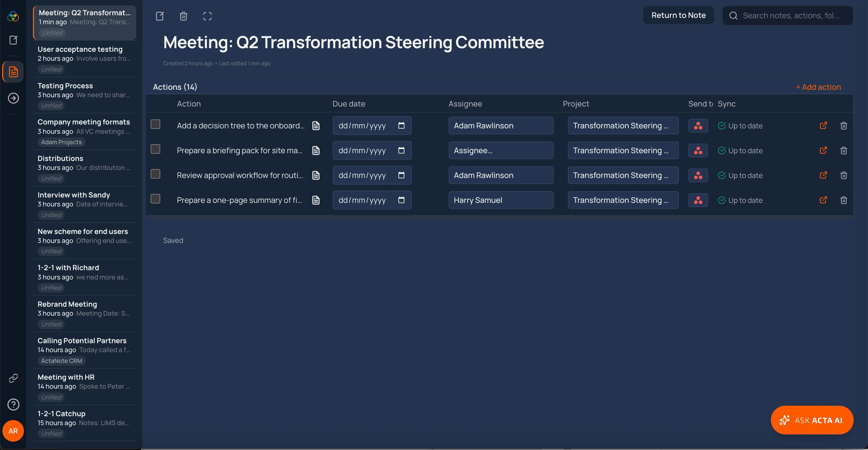Select the Rebrand Meeting note
This screenshot has height=450, width=868.
click(x=85, y=314)
